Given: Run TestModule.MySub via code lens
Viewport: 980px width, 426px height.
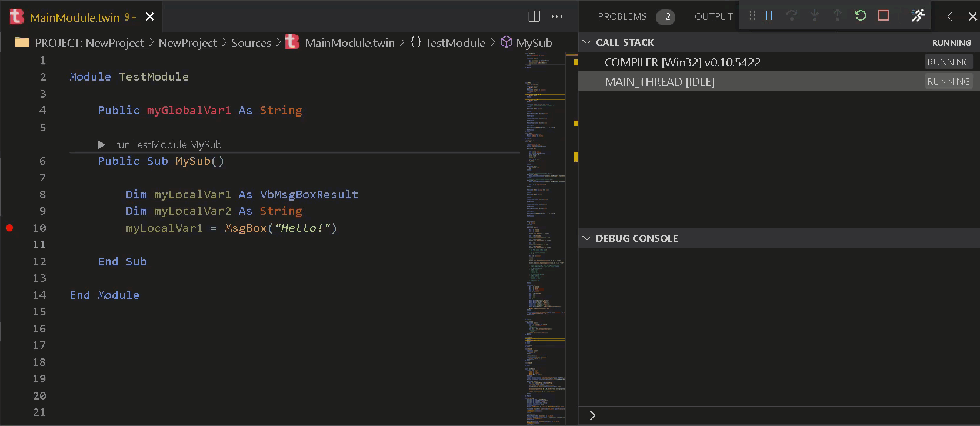Looking at the screenshot, I should [x=168, y=144].
